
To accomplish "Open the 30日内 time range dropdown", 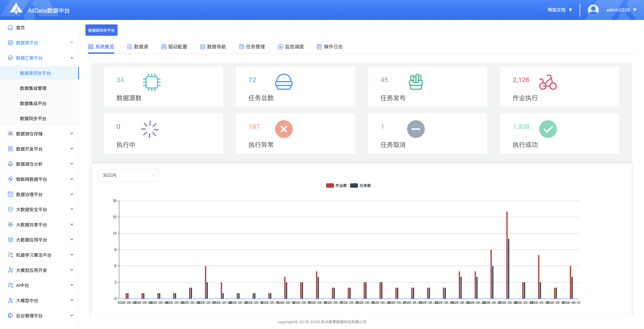I will pos(128,175).
